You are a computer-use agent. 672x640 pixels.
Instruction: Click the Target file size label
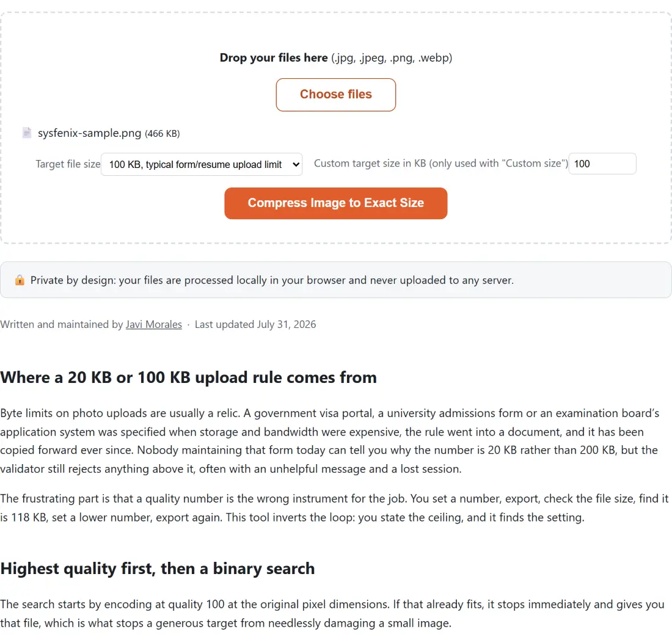coord(68,164)
